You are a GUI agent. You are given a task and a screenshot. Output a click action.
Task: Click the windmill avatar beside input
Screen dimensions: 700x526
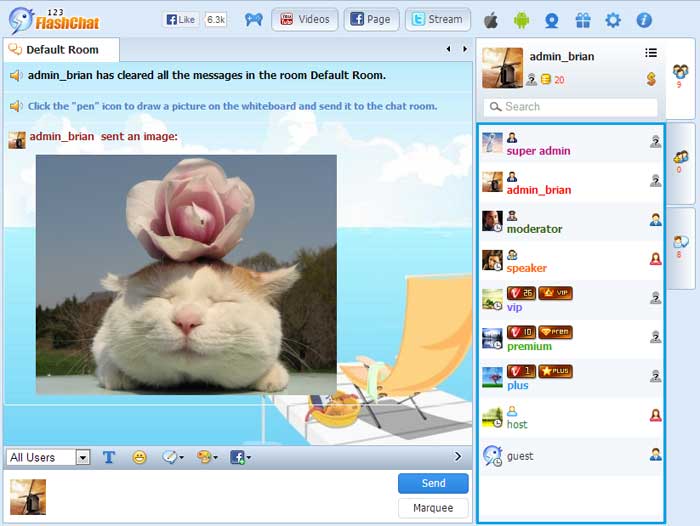(28, 497)
